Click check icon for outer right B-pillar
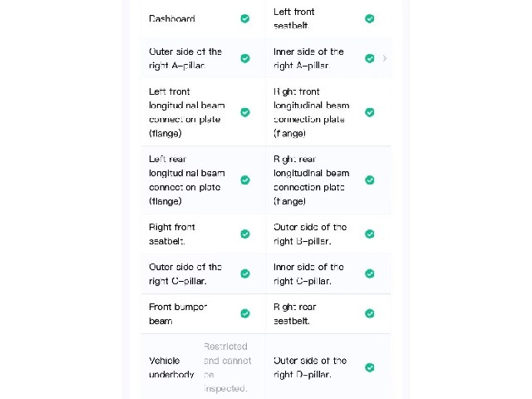Screen dimensions: 532x399 [369, 234]
